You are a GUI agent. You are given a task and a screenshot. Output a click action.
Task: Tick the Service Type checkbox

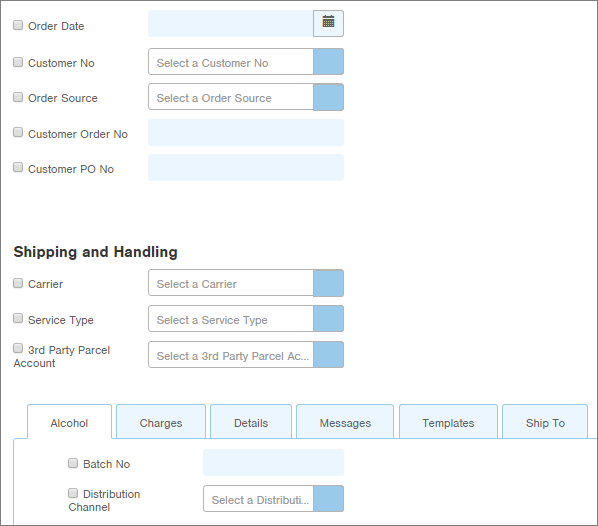pyautogui.click(x=18, y=318)
